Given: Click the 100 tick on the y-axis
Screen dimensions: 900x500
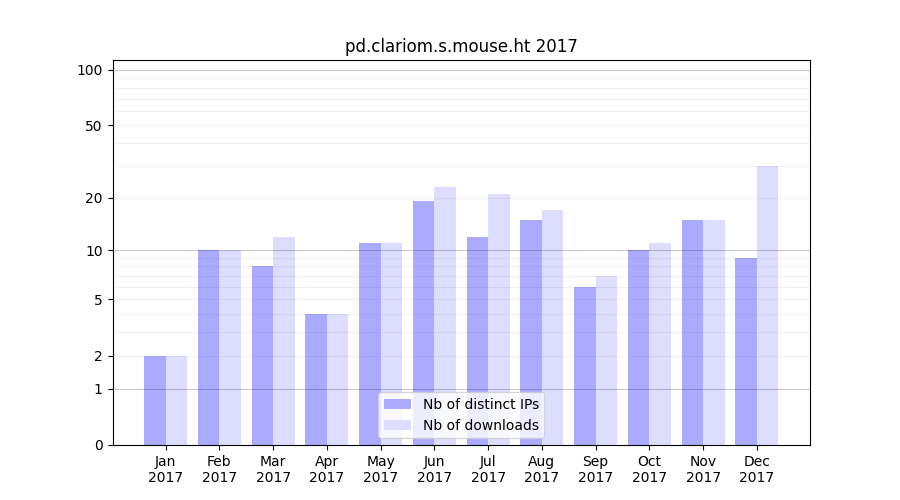Looking at the screenshot, I should 90,70.
